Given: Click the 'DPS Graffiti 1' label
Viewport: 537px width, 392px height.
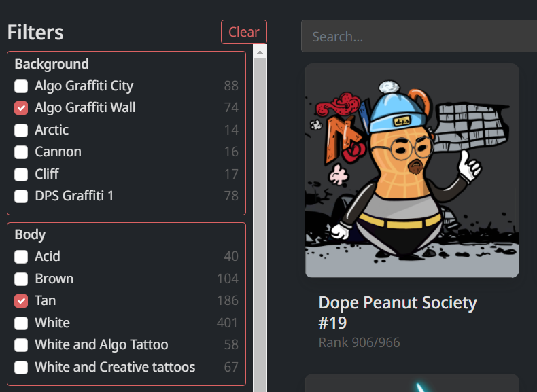Looking at the screenshot, I should [x=74, y=196].
